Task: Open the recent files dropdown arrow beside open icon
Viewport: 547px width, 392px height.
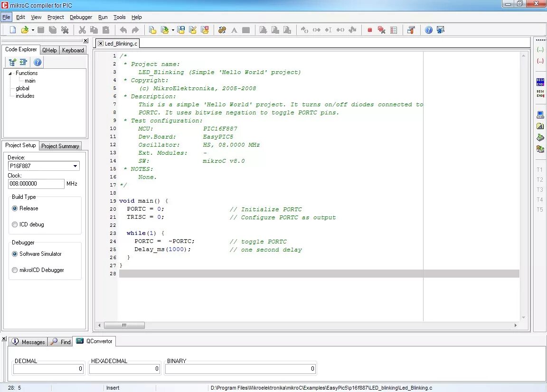Action: [x=33, y=30]
